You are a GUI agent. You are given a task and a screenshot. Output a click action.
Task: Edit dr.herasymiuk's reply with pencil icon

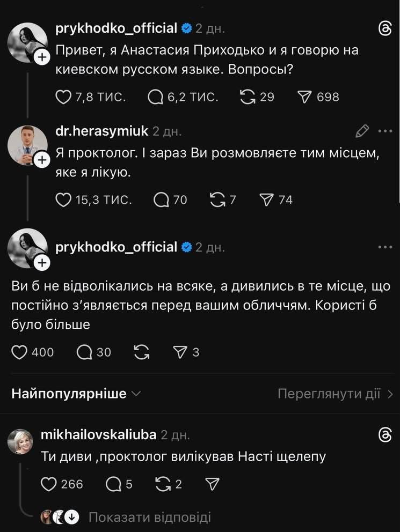coord(362,130)
